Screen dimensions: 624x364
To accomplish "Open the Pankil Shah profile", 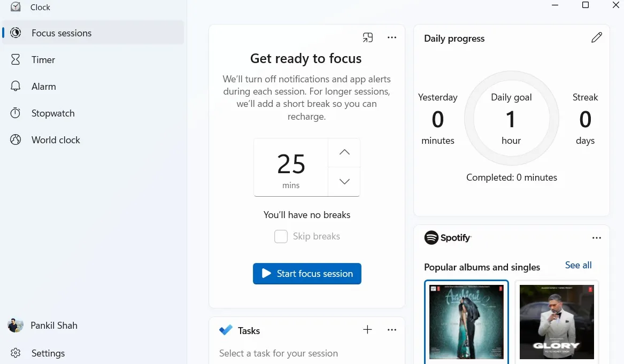I will 53,325.
